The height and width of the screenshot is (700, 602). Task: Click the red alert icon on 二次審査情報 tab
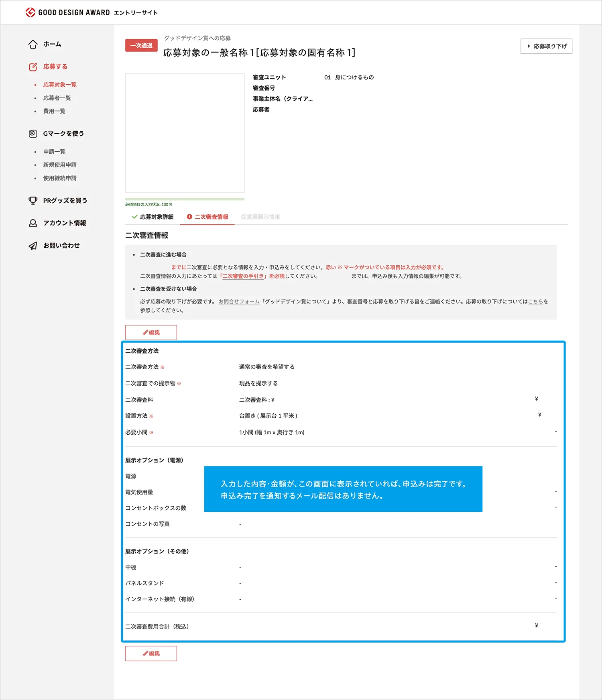(189, 217)
